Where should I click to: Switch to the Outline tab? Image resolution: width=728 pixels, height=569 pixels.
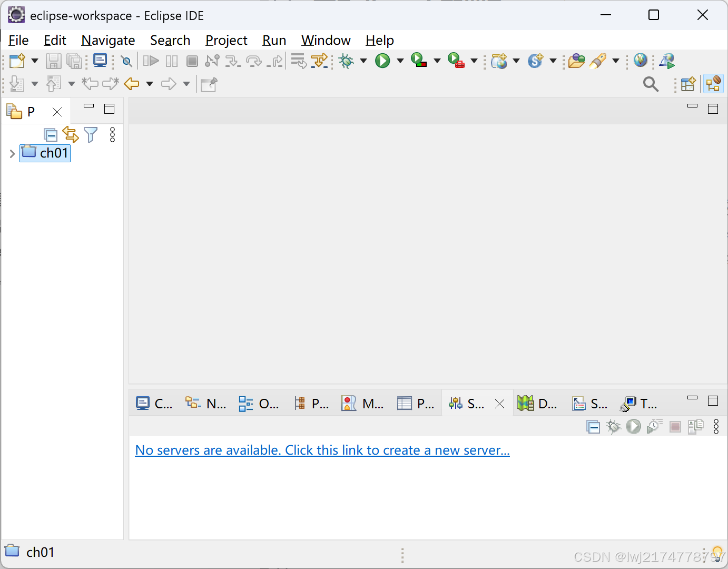[x=259, y=404]
